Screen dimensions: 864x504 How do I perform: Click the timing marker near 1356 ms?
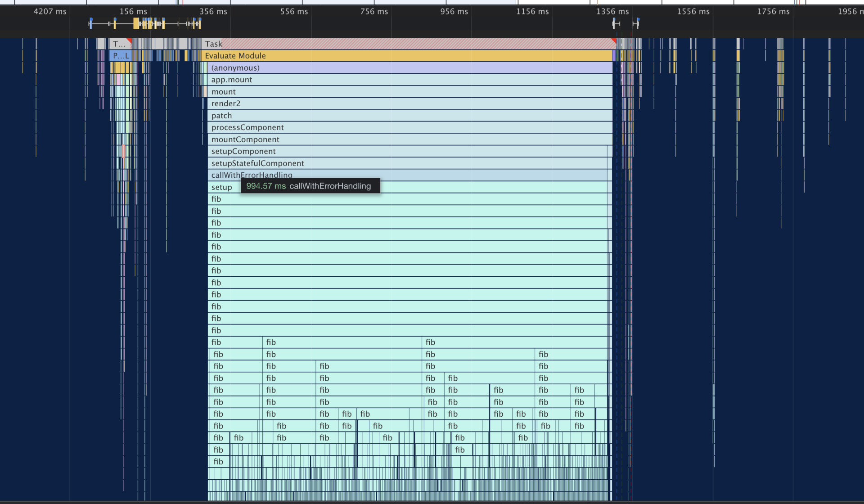click(x=616, y=23)
